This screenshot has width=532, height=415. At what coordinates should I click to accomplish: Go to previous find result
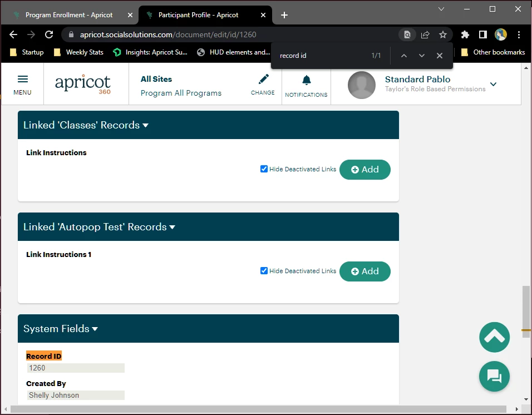(x=404, y=56)
